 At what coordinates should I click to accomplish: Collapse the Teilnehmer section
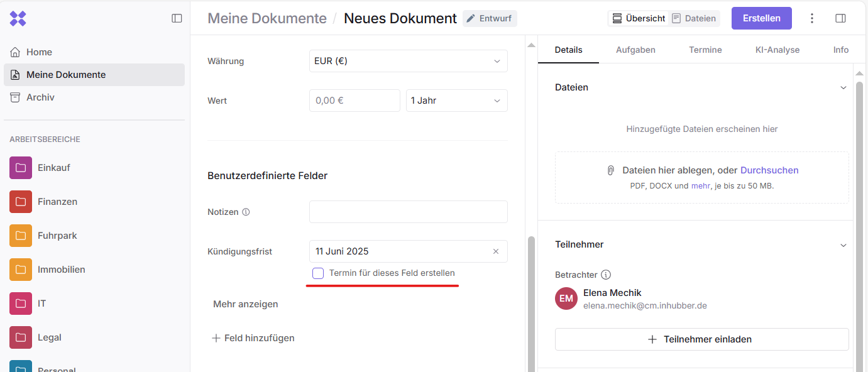tap(843, 244)
